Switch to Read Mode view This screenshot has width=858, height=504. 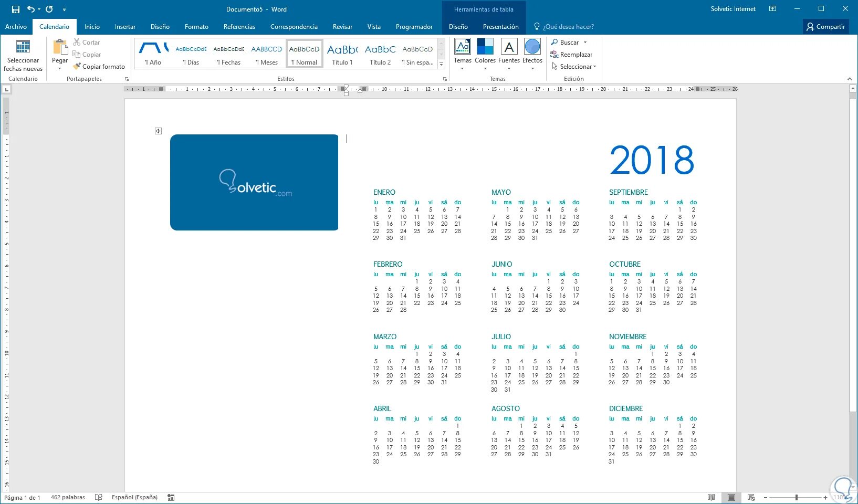pyautogui.click(x=711, y=497)
